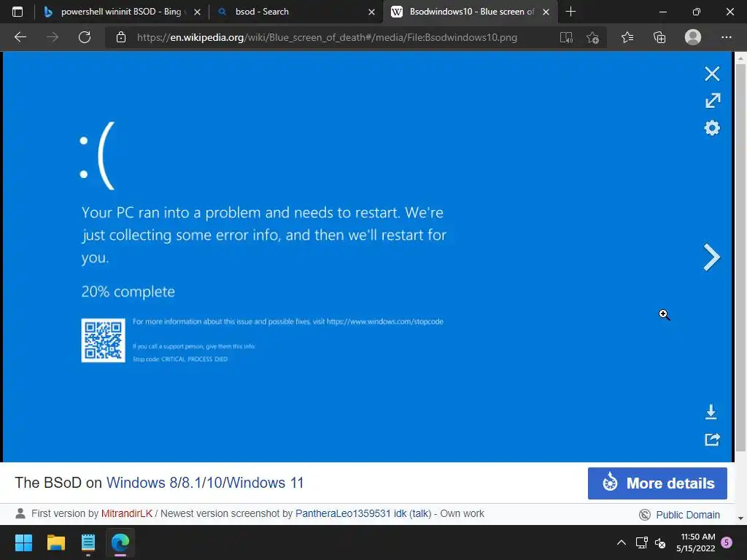Refresh the current page
Screen dimensions: 747x560
click(x=85, y=37)
